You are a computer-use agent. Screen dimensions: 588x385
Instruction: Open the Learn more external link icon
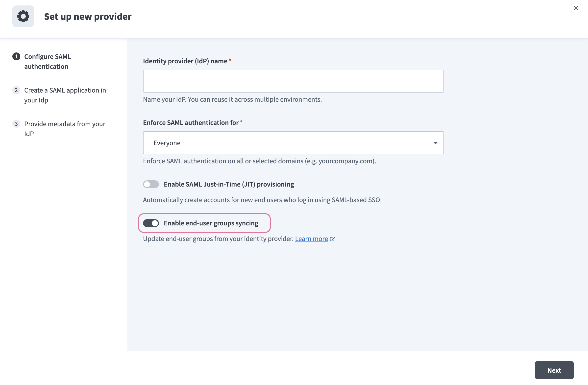[333, 239]
